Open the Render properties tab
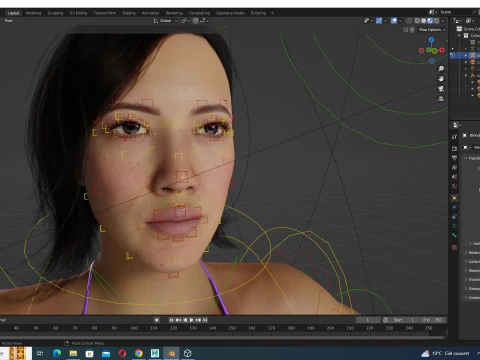 coord(454,148)
